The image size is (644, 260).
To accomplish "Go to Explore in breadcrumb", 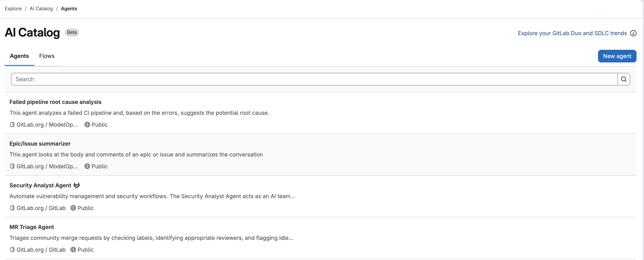I will pyautogui.click(x=13, y=8).
